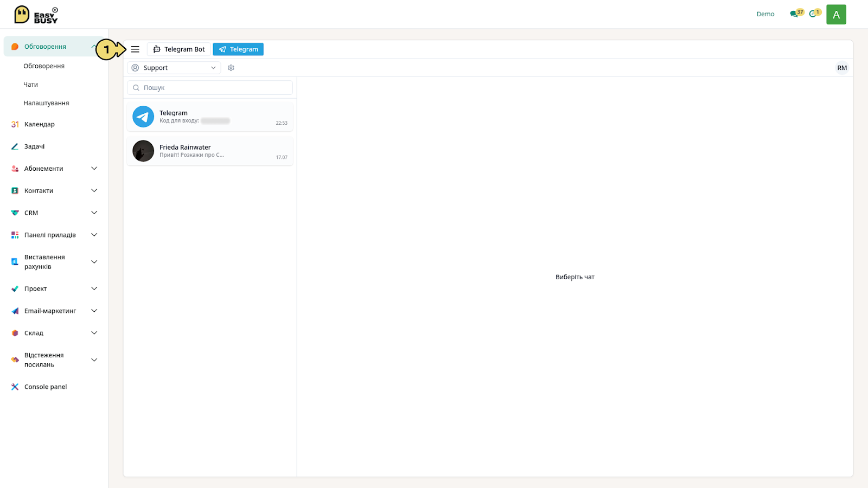
Task: Click the Проект checkmark icon
Action: pyautogui.click(x=15, y=289)
